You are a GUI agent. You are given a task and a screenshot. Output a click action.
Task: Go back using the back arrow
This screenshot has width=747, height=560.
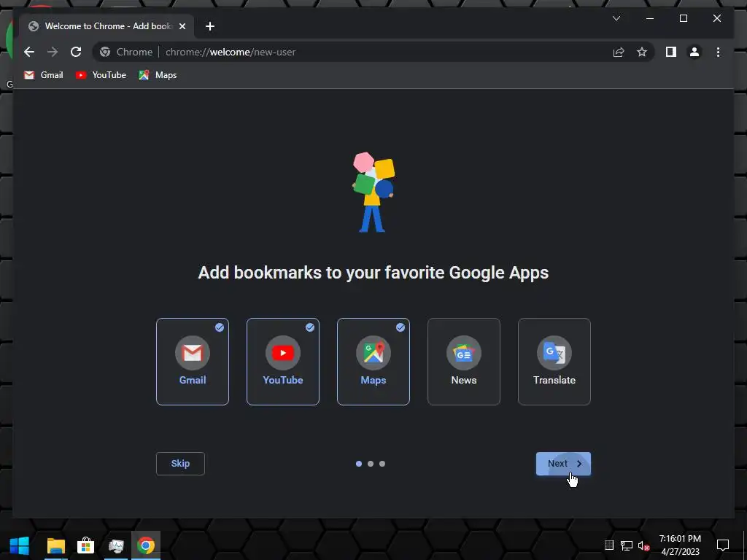tap(29, 52)
